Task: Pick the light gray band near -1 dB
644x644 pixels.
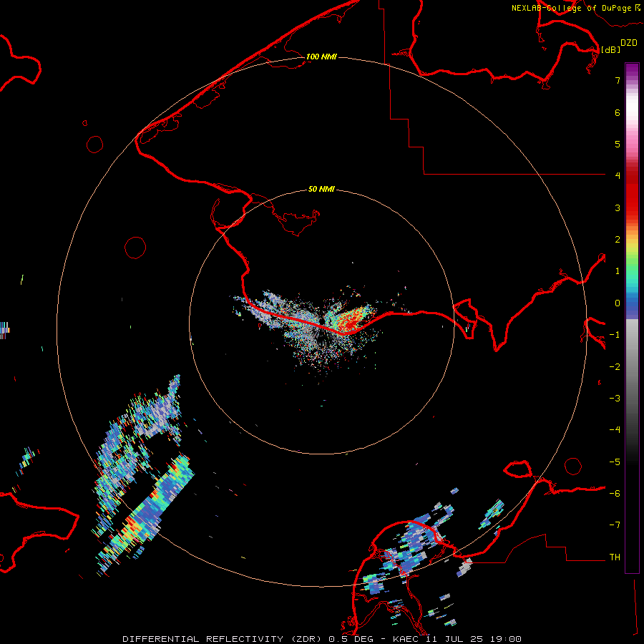Action: [632, 333]
